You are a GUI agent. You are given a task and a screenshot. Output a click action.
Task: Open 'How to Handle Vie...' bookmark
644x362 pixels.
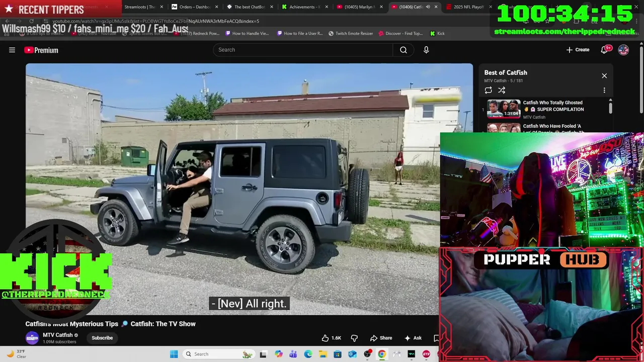(x=247, y=33)
